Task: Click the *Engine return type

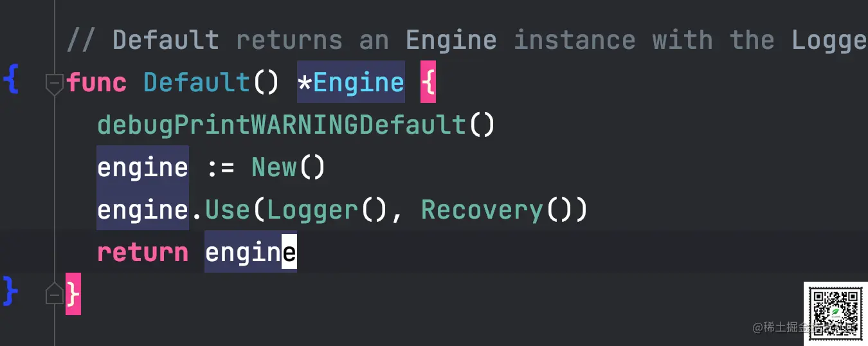Action: 351,82
